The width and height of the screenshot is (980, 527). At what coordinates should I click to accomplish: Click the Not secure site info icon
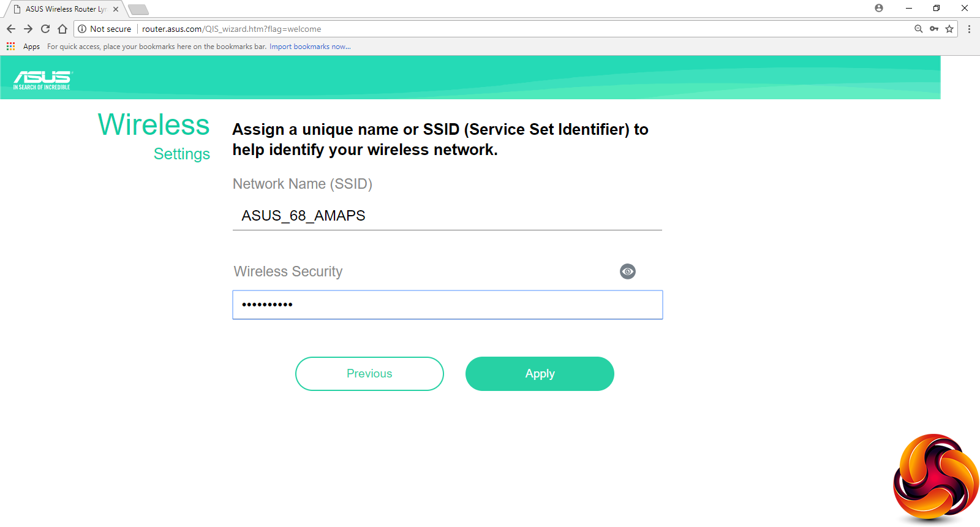click(x=82, y=29)
